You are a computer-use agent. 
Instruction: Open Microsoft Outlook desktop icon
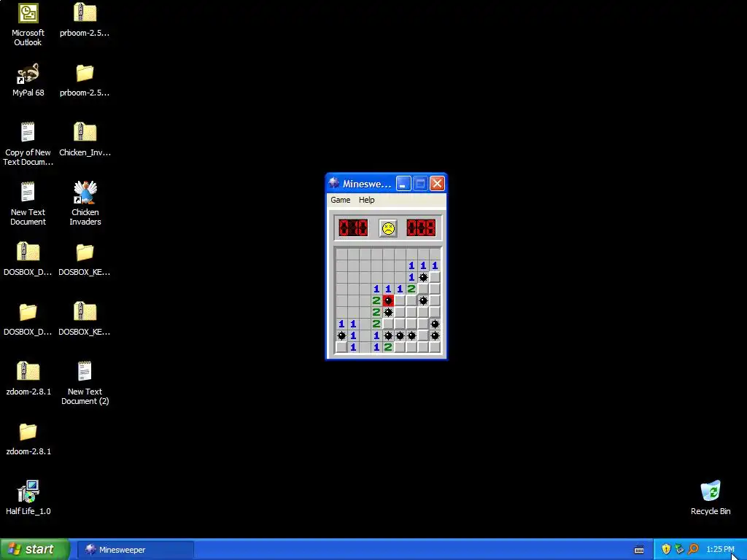point(28,13)
